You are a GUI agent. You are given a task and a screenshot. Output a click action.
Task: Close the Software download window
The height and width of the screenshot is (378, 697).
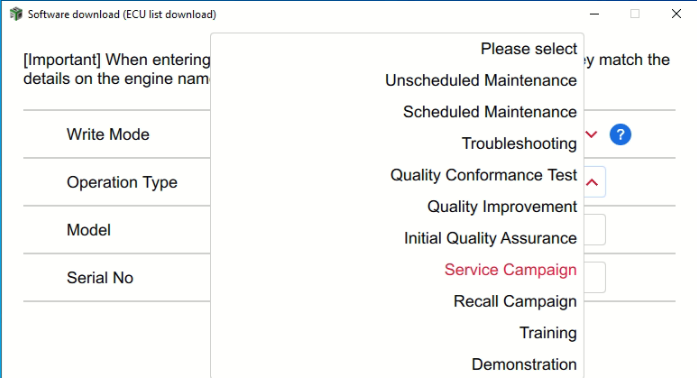coord(676,14)
